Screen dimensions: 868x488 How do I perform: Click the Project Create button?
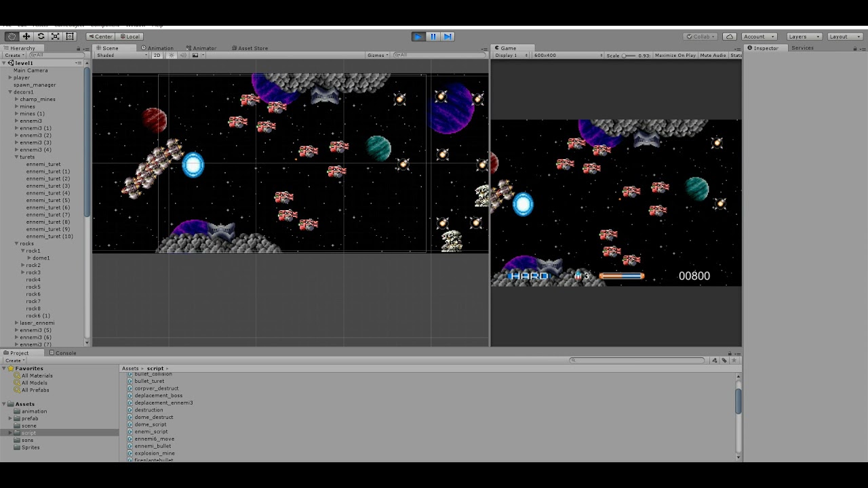(14, 361)
